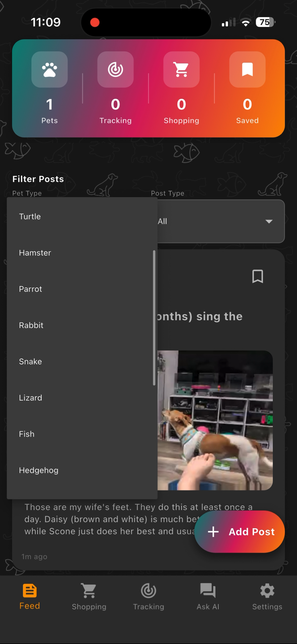The image size is (297, 644).
Task: Open the Ask AI chat tab
Action: [208, 596]
